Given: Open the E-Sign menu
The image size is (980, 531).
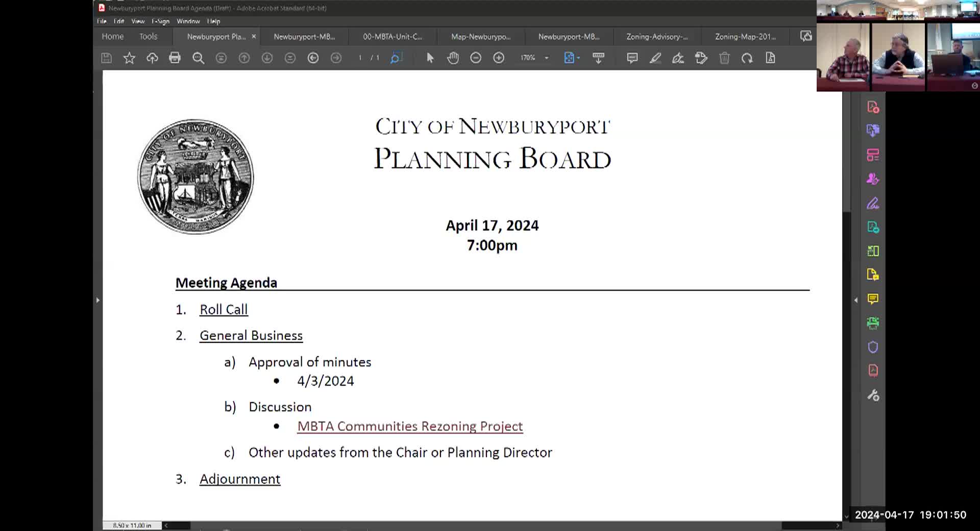Looking at the screenshot, I should (x=160, y=21).
